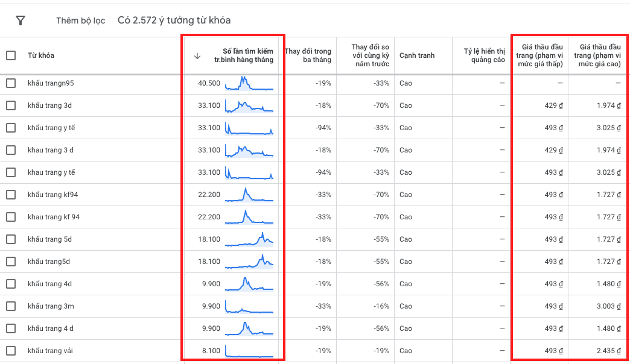Open trend sparkline for khẩu trang y tế
Screen dimensions: 630x364
click(x=249, y=128)
